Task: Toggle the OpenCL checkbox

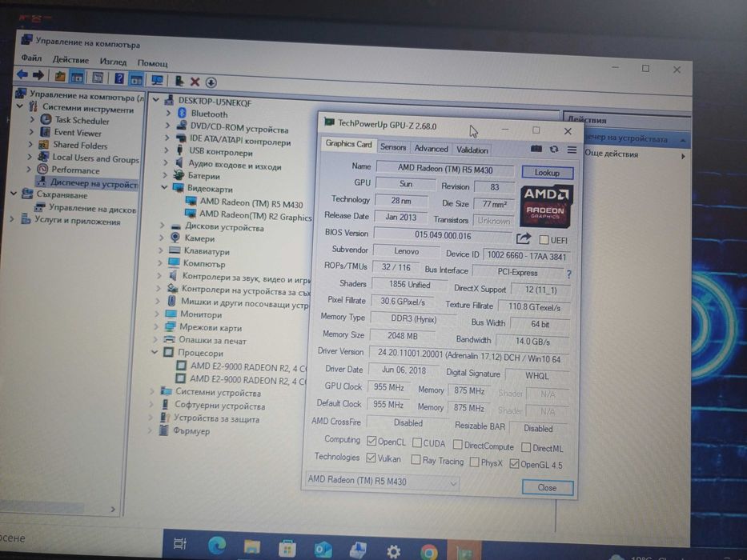Action: tap(371, 441)
